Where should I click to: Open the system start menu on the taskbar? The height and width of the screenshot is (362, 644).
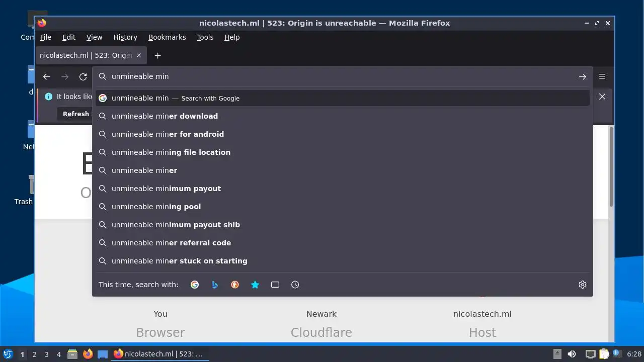(8, 354)
